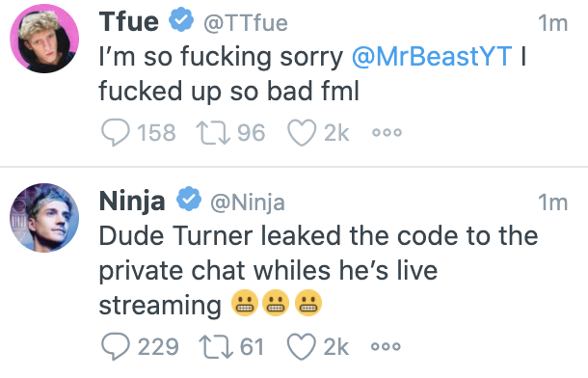Click the Ninja display name

pos(132,201)
